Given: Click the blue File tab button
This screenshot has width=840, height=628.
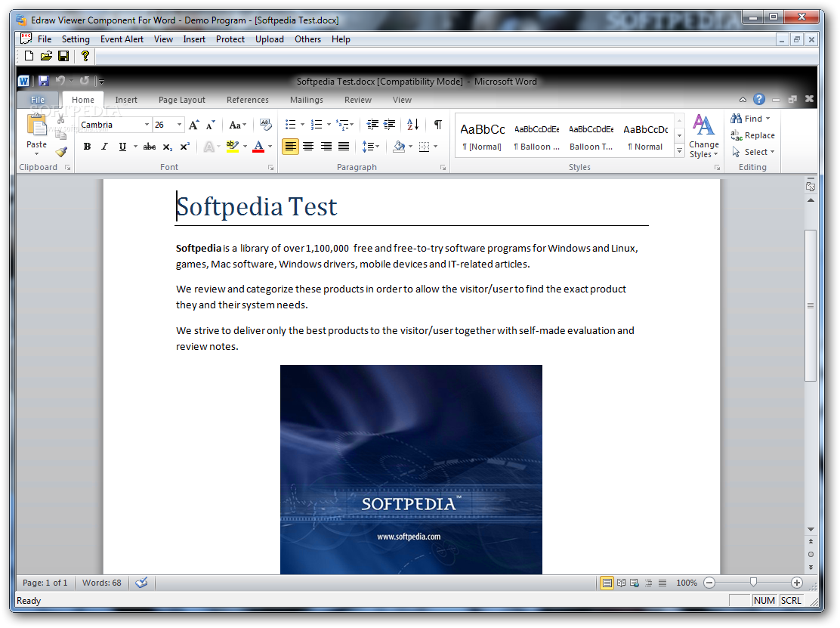Looking at the screenshot, I should [38, 100].
